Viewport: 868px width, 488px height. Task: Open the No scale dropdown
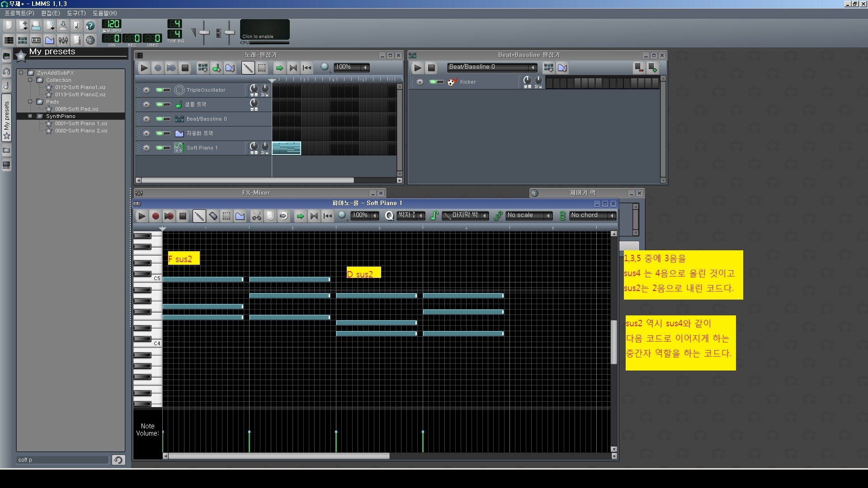[529, 216]
